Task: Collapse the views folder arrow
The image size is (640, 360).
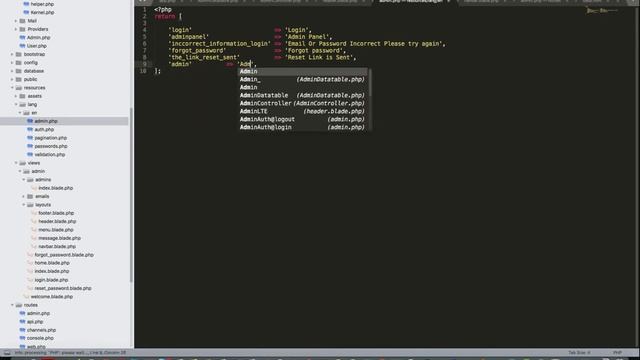Action: click(16, 163)
